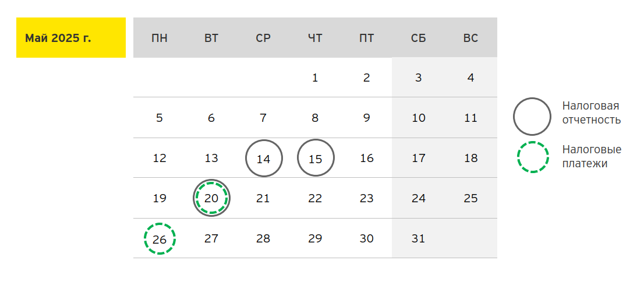The height and width of the screenshot is (299, 644).
Task: Select date 22 in Thursday column
Action: tap(315, 198)
